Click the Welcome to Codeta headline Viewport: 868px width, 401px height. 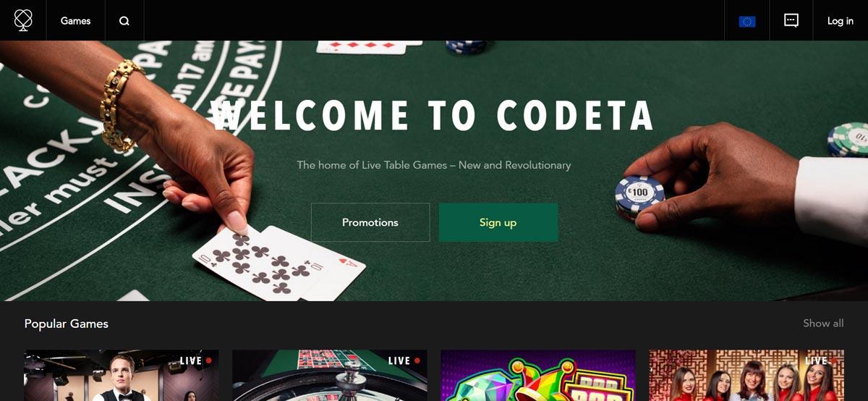coord(434,117)
